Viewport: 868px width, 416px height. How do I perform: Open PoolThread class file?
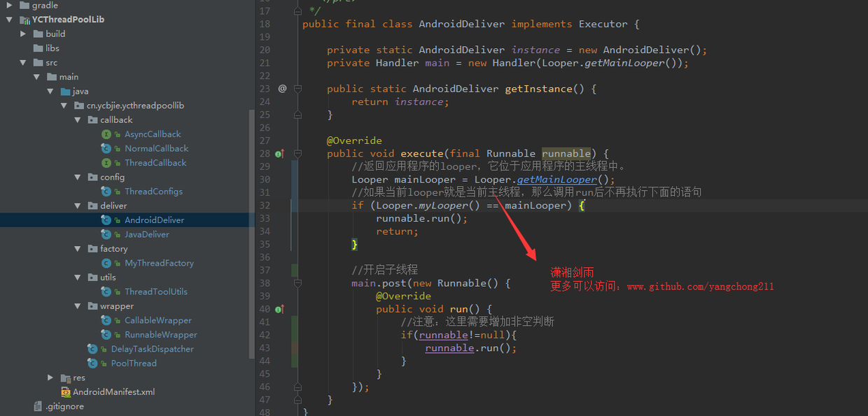(134, 364)
